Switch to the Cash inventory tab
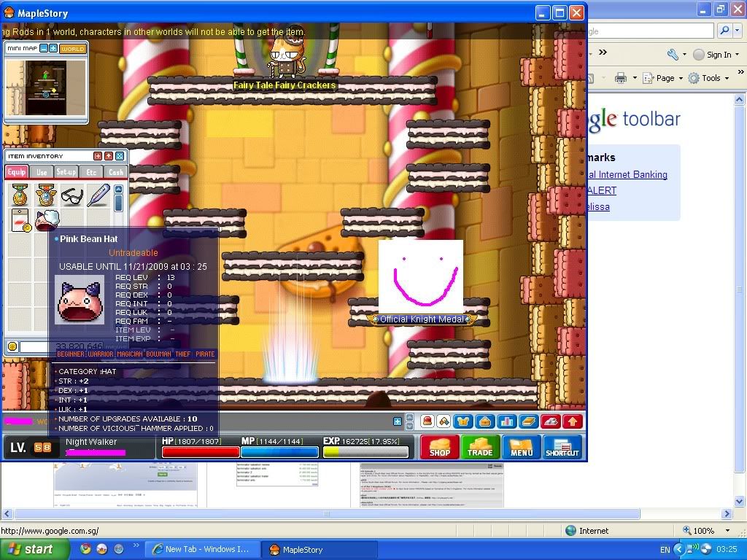The image size is (747, 560). pyautogui.click(x=115, y=172)
